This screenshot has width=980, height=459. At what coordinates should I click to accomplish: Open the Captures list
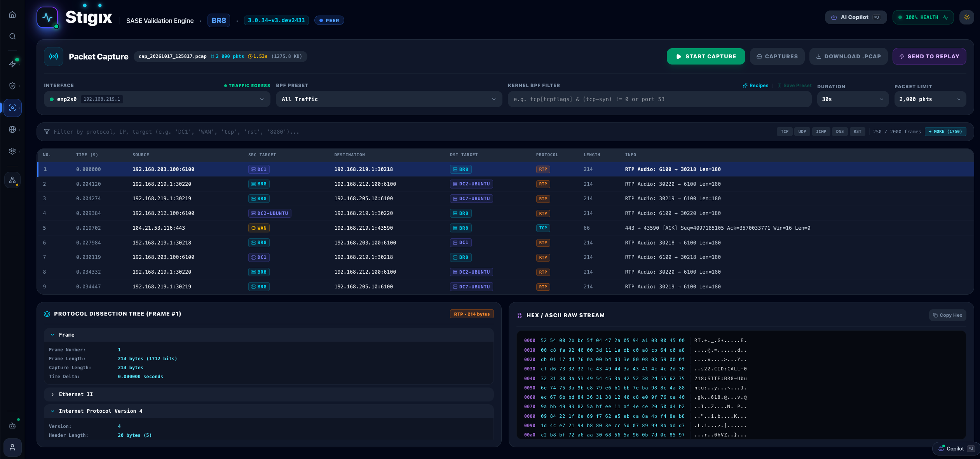pos(777,56)
